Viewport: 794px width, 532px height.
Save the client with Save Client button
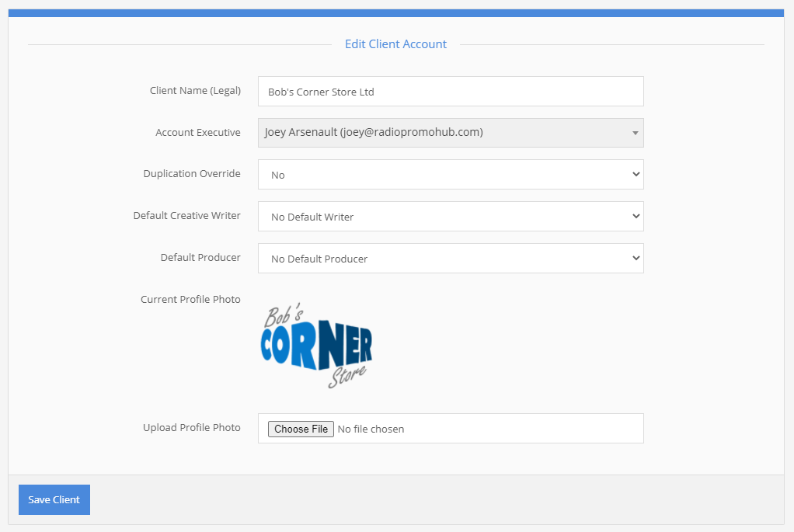pos(54,500)
